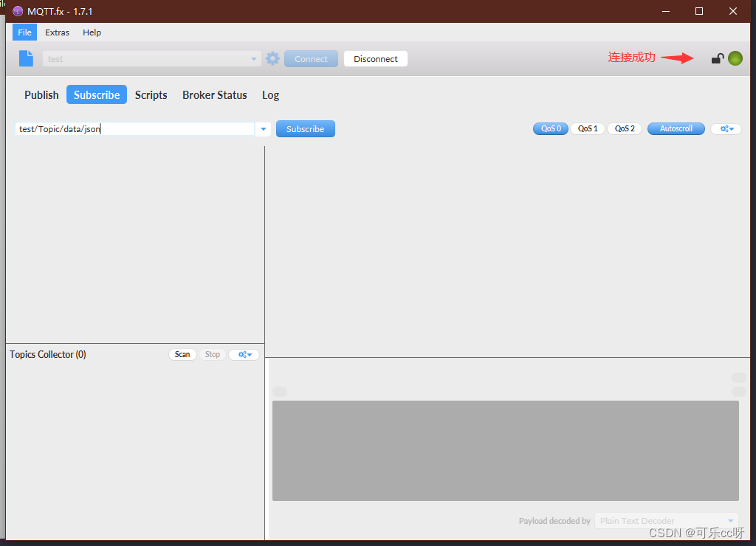The image size is (756, 546).
Task: Click the grey message payload area
Action: [505, 451]
